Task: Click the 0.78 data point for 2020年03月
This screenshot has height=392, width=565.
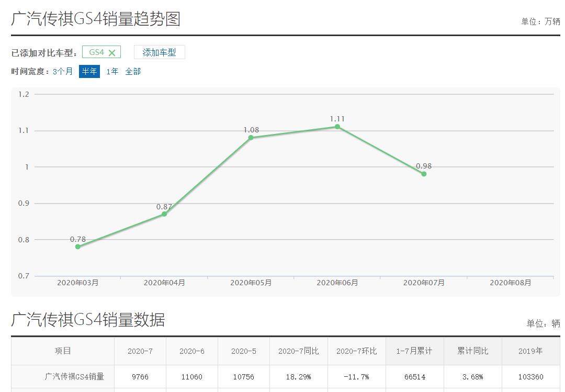Action: point(78,247)
